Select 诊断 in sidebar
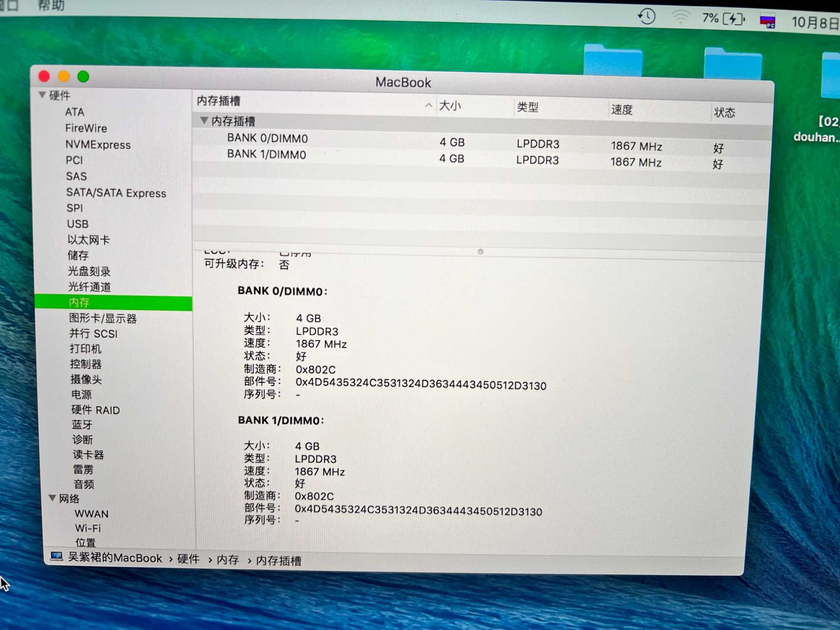Image resolution: width=840 pixels, height=630 pixels. (83, 440)
